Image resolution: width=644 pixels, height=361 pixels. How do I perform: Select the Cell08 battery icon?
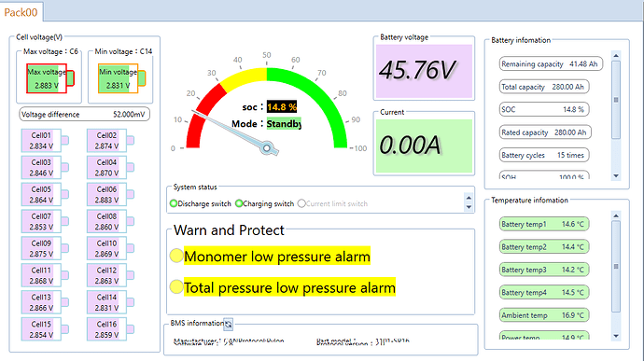tap(110, 221)
